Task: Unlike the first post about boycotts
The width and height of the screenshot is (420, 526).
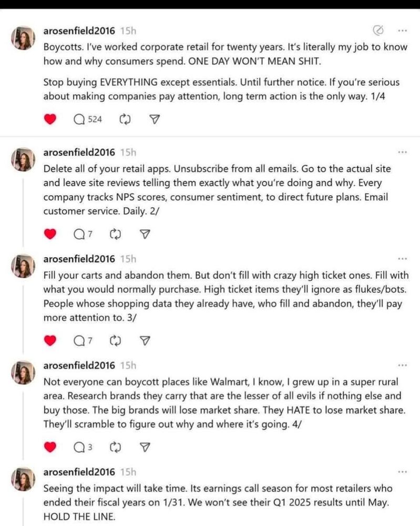Action: point(50,119)
